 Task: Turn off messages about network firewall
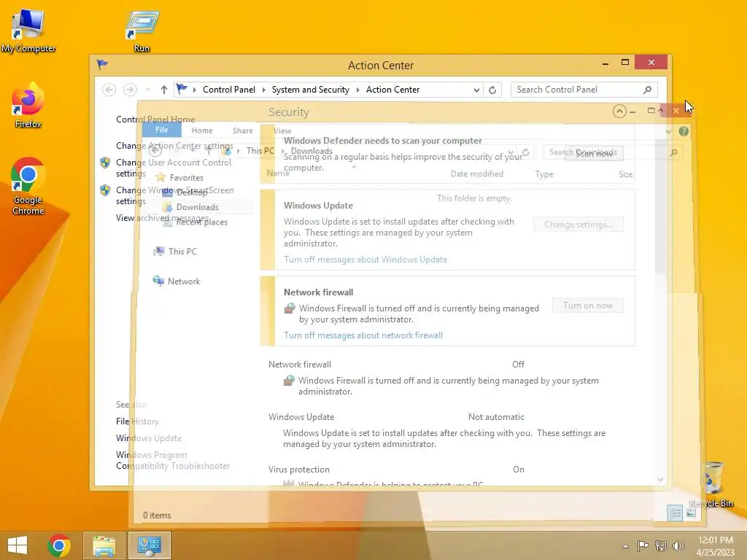pyautogui.click(x=363, y=335)
